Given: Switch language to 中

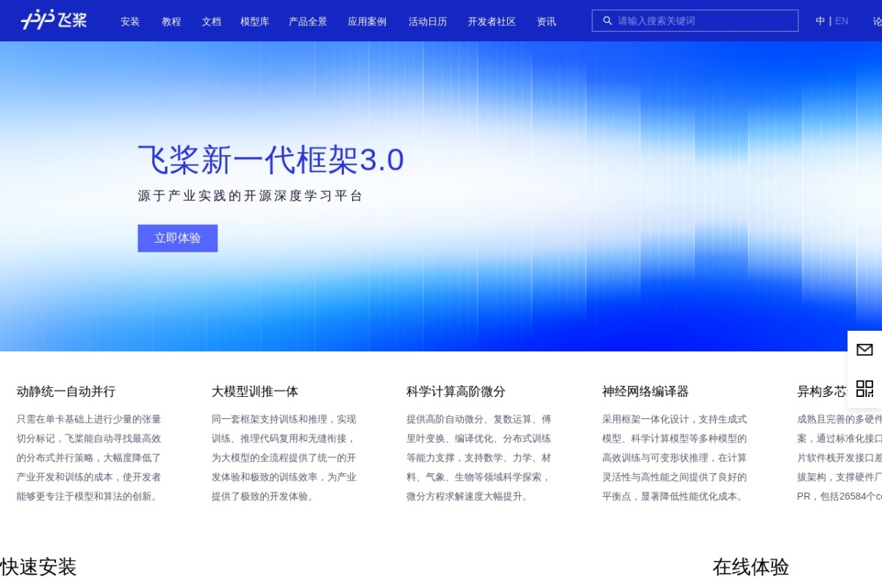Looking at the screenshot, I should [x=820, y=21].
